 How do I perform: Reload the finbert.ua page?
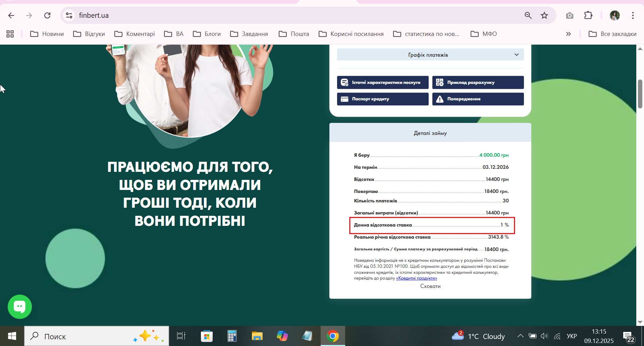point(47,15)
